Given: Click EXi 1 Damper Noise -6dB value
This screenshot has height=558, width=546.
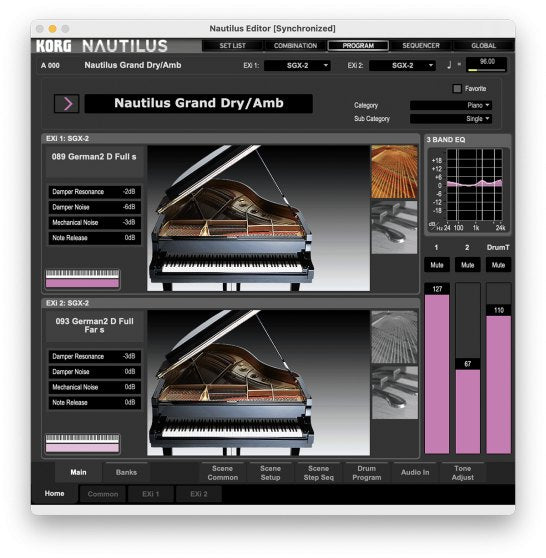Looking at the screenshot, I should [94, 207].
